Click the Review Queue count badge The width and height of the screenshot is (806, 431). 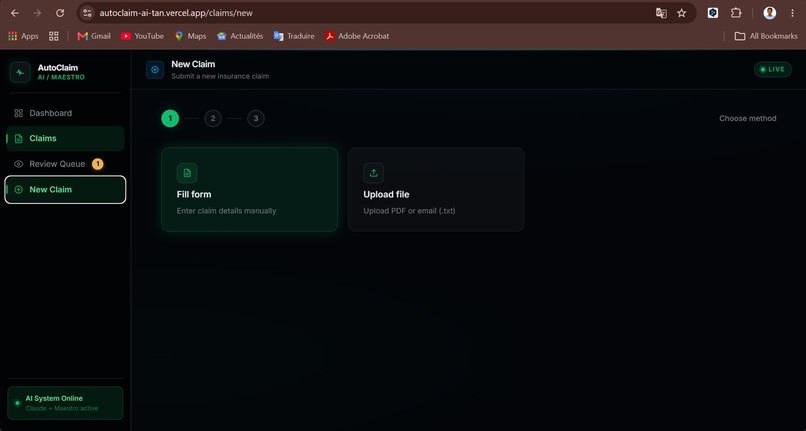coord(97,164)
